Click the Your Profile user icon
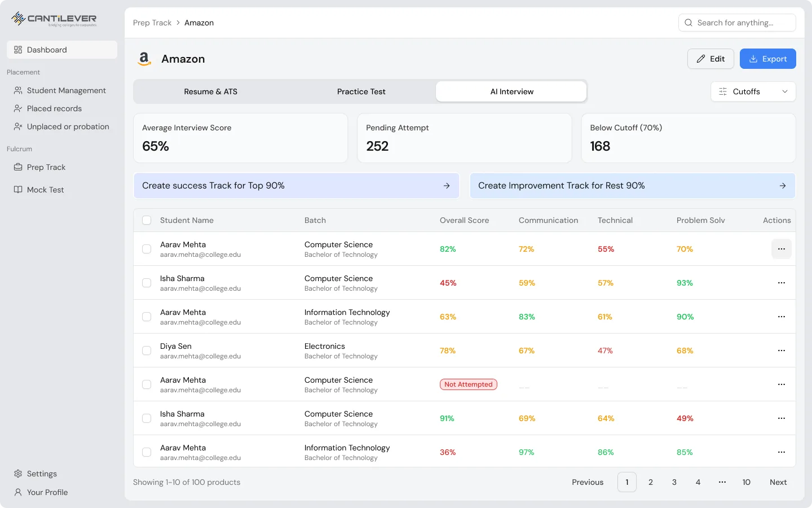 click(x=18, y=492)
